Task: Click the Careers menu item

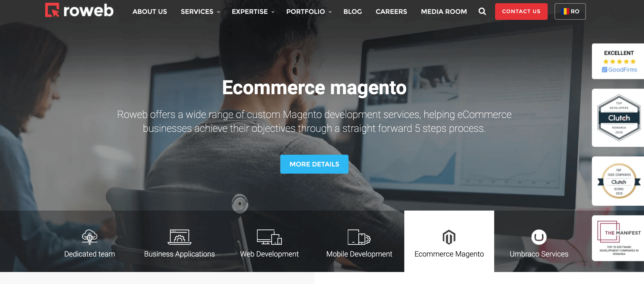Action: click(391, 11)
